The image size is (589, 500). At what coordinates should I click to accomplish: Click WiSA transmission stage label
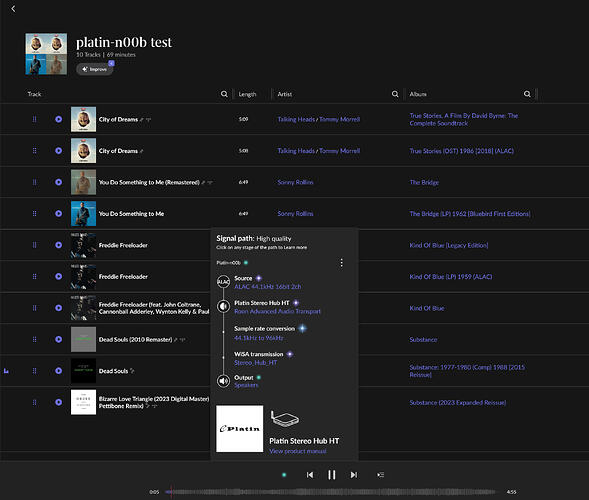coord(258,354)
